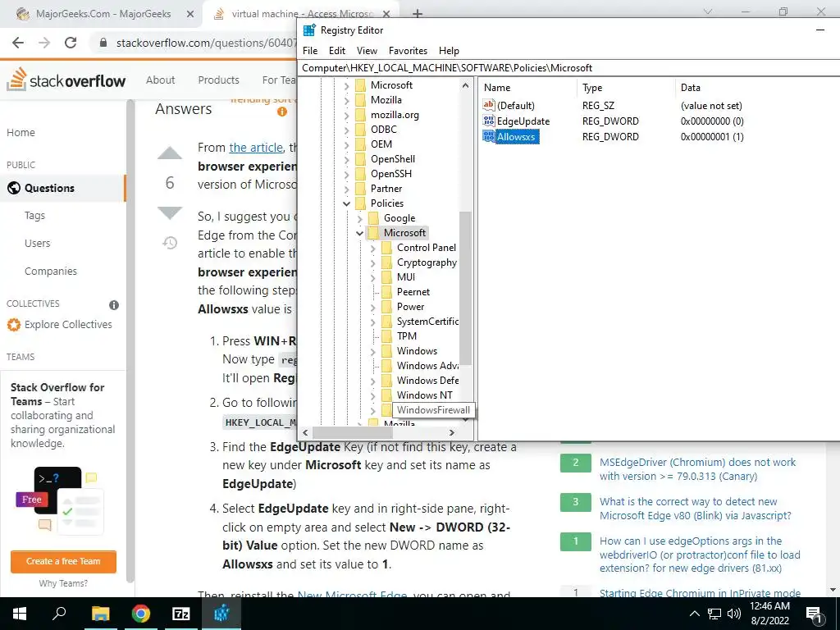Collapse the Policies key in the tree
The height and width of the screenshot is (630, 840).
(x=347, y=203)
